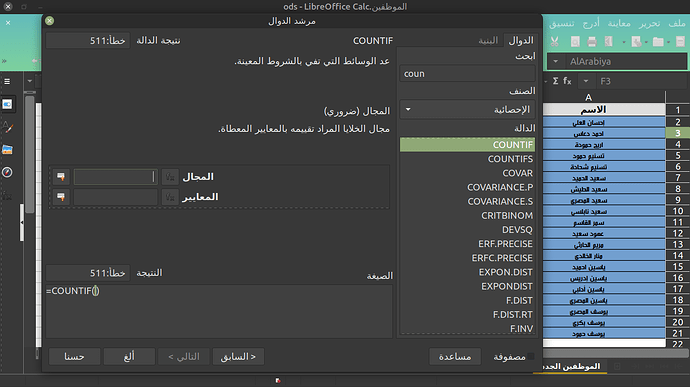
Task: Click the التالي next button
Action: (184, 357)
